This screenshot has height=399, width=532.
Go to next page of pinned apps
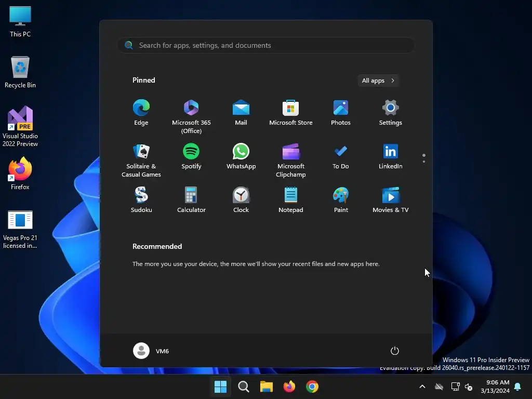click(424, 162)
